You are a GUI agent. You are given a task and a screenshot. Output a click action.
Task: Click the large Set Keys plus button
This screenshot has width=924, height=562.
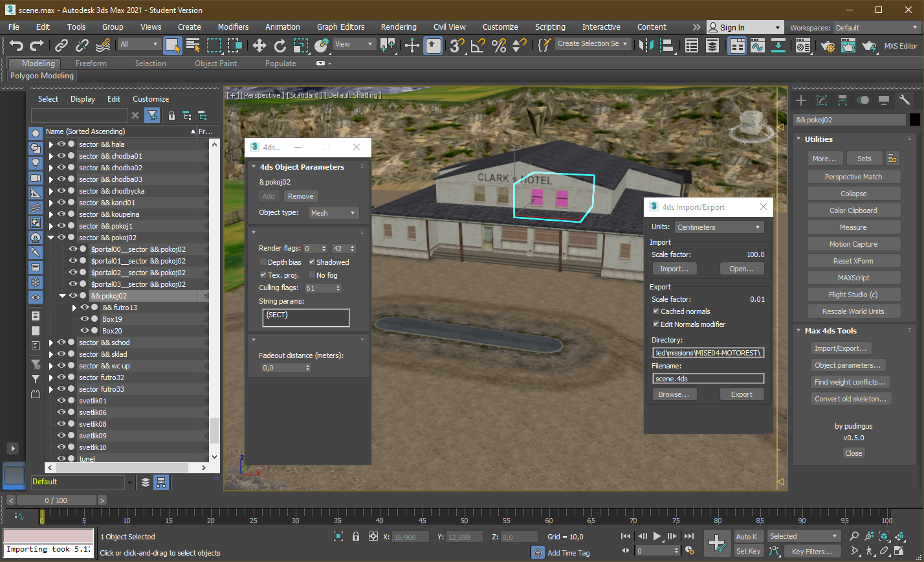pyautogui.click(x=717, y=543)
